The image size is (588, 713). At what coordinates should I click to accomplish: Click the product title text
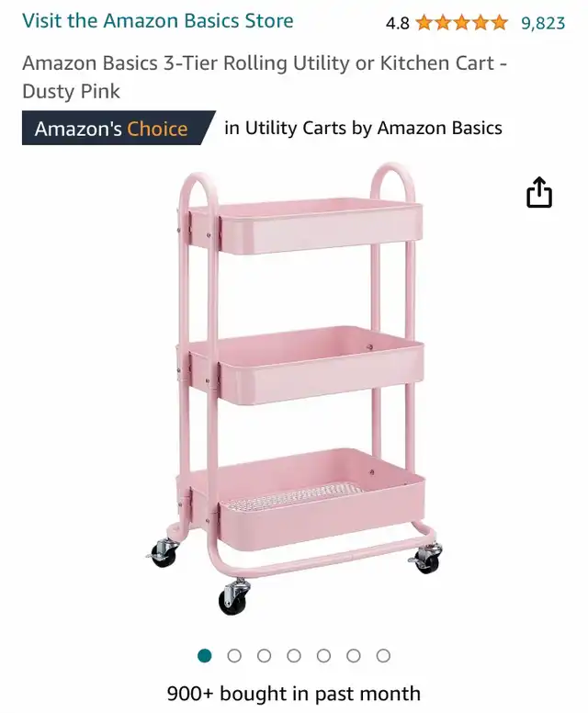tap(265, 77)
